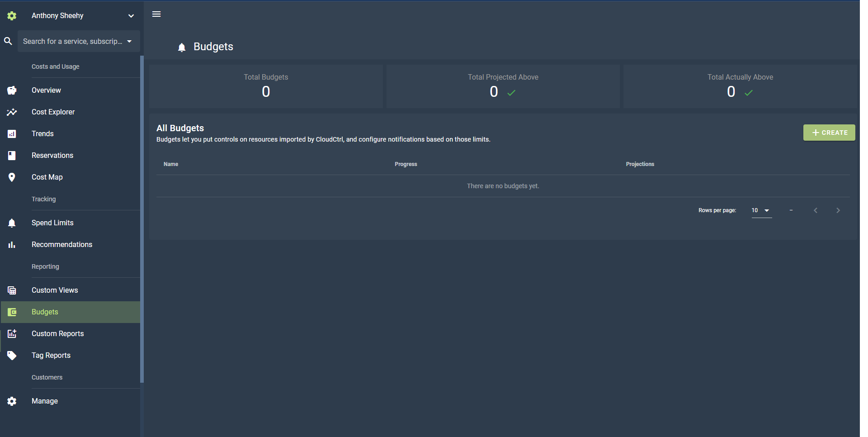Click the Cost Explorer chart icon
This screenshot has height=437, width=868.
(12, 112)
